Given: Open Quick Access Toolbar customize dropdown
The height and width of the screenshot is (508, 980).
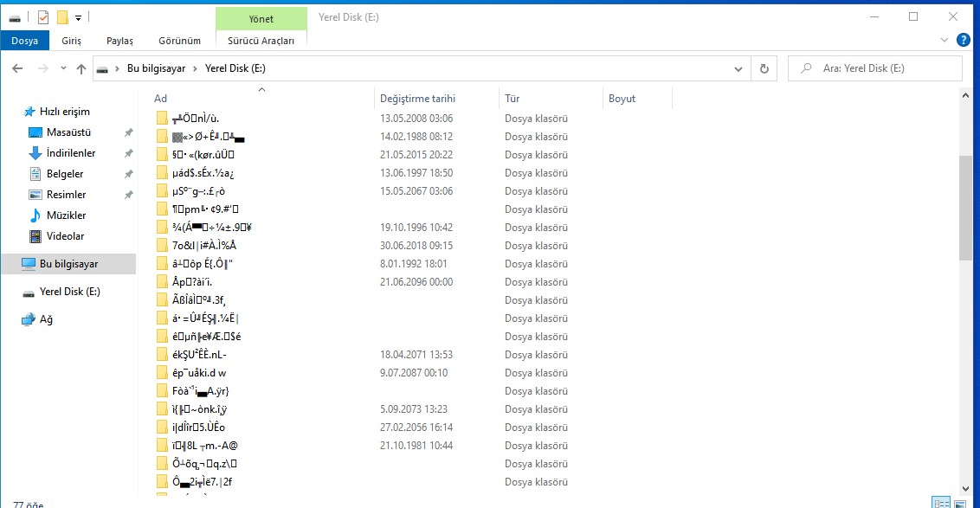Looking at the screenshot, I should pyautogui.click(x=78, y=17).
